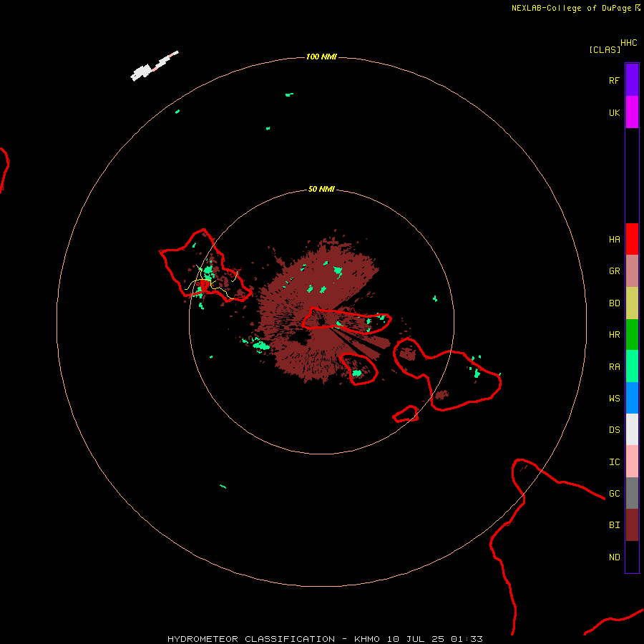Click the NEXLAB-College of DuPage credit text
644x644 pixels.
pyautogui.click(x=571, y=8)
